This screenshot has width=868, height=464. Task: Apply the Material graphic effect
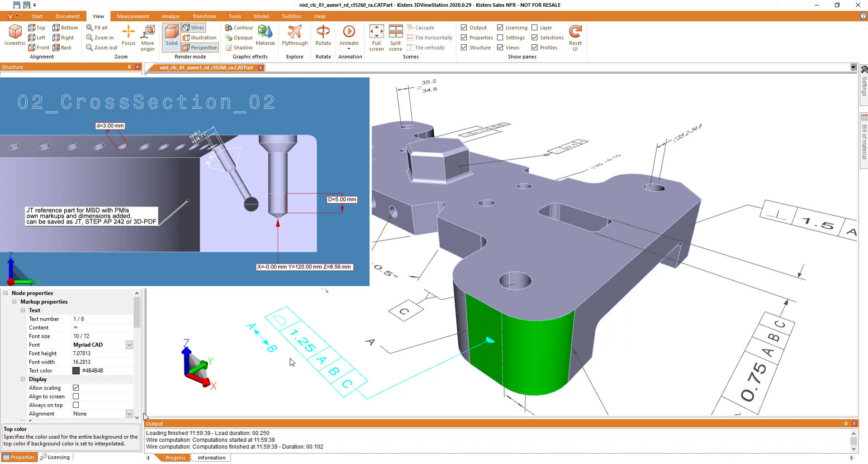pos(265,36)
